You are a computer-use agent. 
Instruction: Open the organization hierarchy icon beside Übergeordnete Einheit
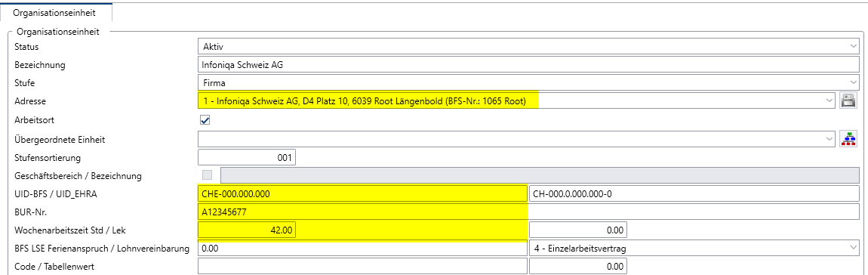click(x=848, y=138)
